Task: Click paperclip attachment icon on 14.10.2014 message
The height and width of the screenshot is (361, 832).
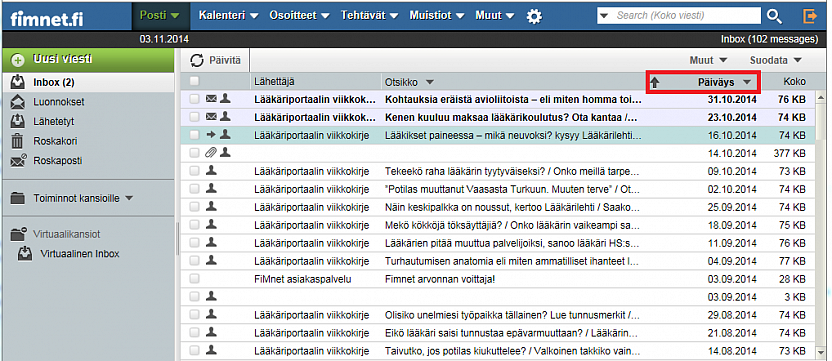Action: click(x=211, y=153)
